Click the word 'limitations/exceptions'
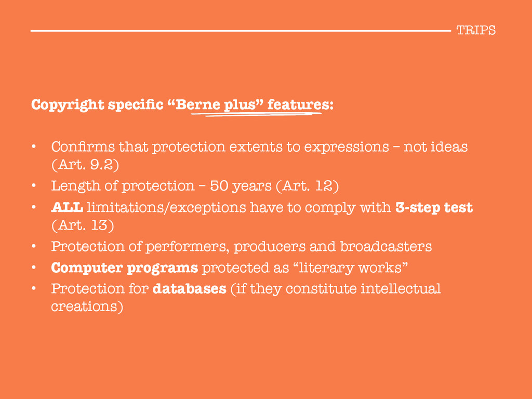532x399 pixels. click(166, 208)
